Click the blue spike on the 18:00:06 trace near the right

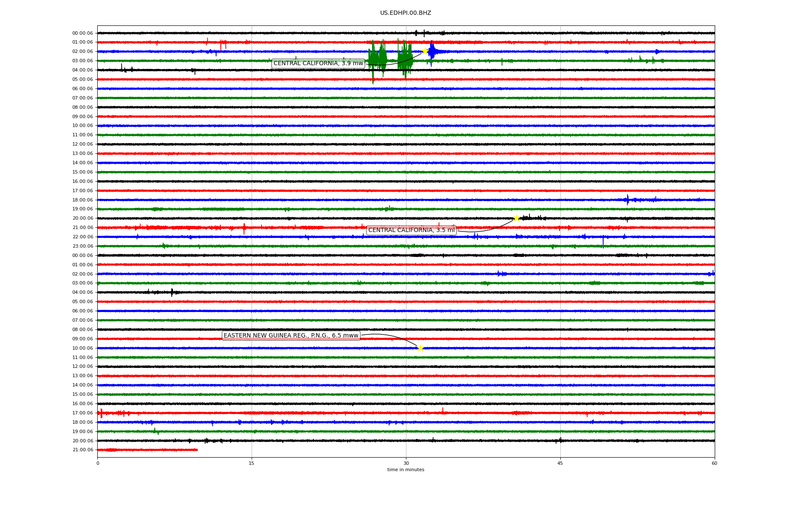tap(627, 199)
